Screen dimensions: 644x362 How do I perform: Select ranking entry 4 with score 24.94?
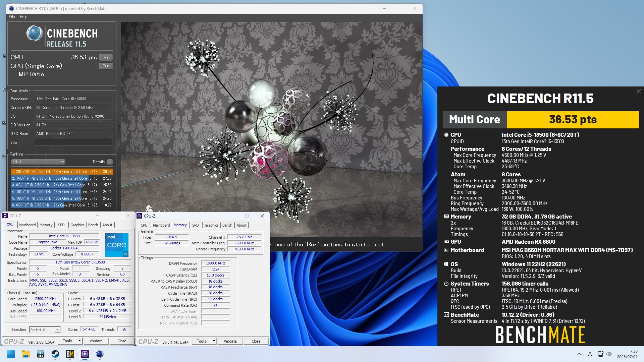(62, 192)
